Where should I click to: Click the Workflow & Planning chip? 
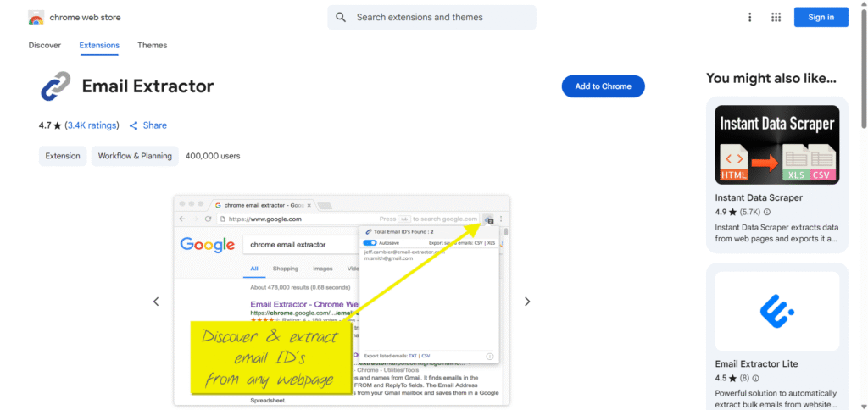click(x=135, y=156)
